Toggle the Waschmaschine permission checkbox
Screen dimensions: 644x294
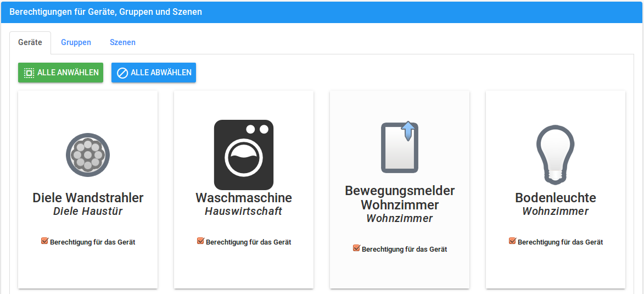(x=201, y=241)
